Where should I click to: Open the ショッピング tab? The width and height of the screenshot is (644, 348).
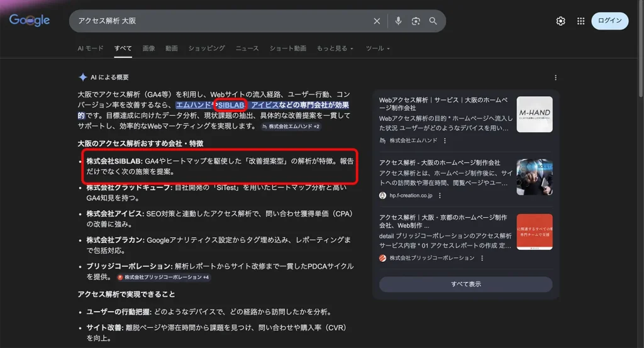(x=206, y=48)
